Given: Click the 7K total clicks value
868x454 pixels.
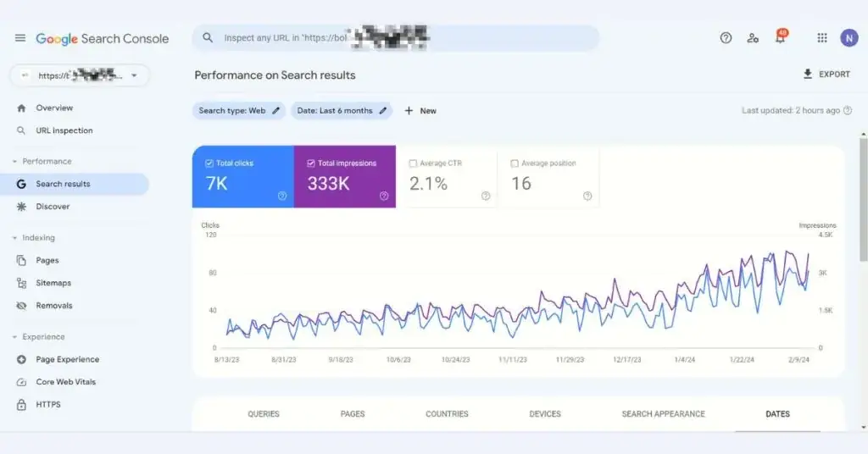Looking at the screenshot, I should click(216, 183).
